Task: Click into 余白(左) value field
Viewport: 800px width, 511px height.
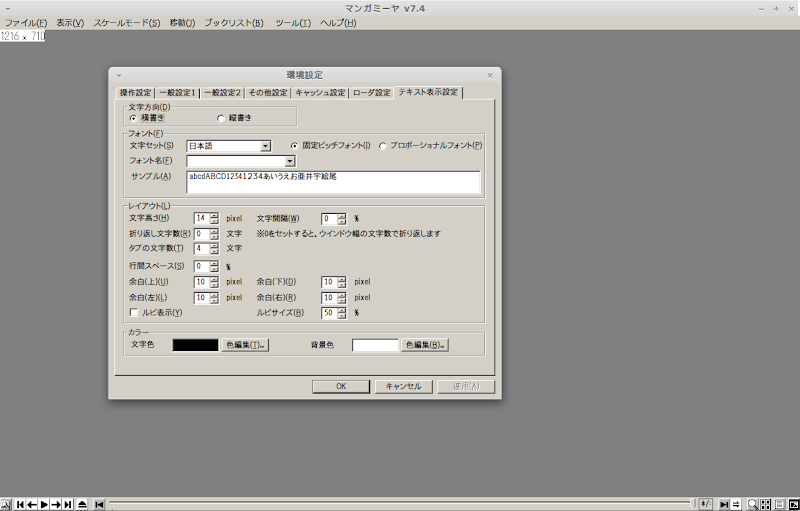Action: pyautogui.click(x=202, y=297)
